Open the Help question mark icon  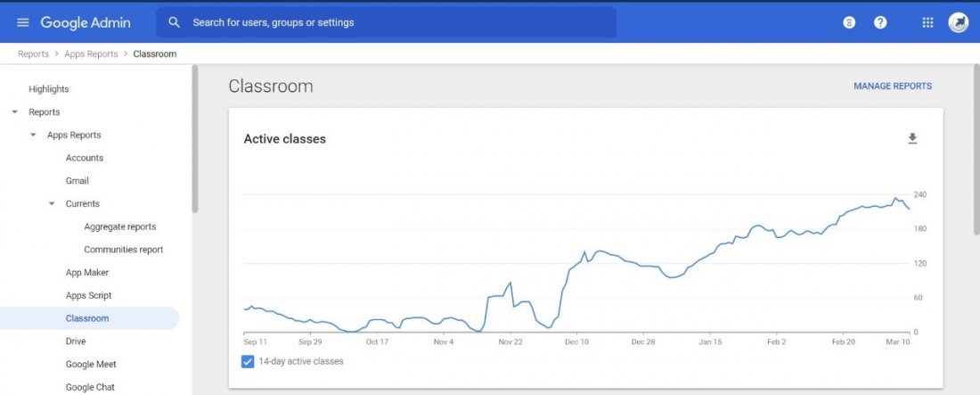click(x=880, y=22)
